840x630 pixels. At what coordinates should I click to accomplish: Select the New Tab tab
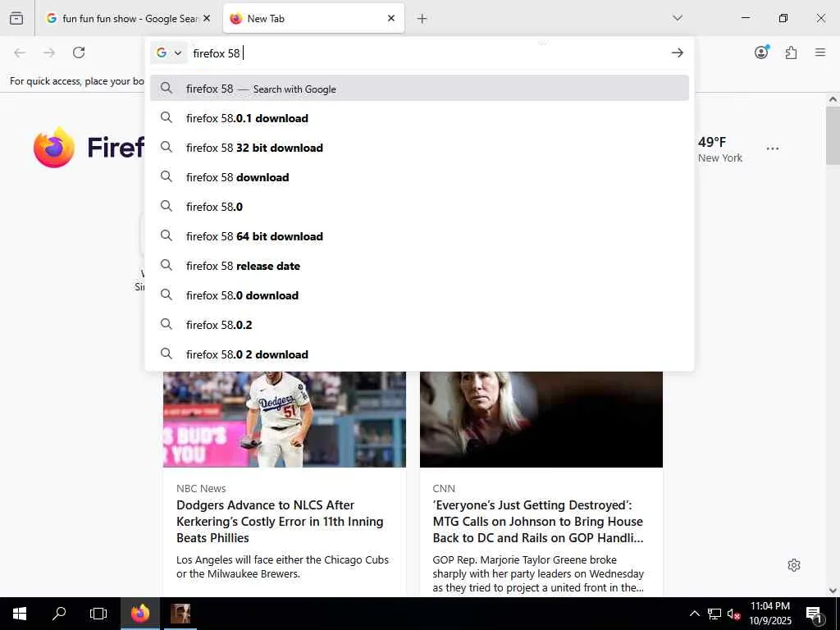click(313, 18)
